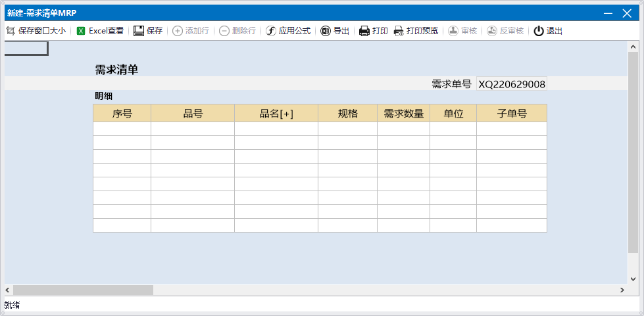Open Print Preview (打印预览)
This screenshot has height=316, width=644.
click(399, 31)
